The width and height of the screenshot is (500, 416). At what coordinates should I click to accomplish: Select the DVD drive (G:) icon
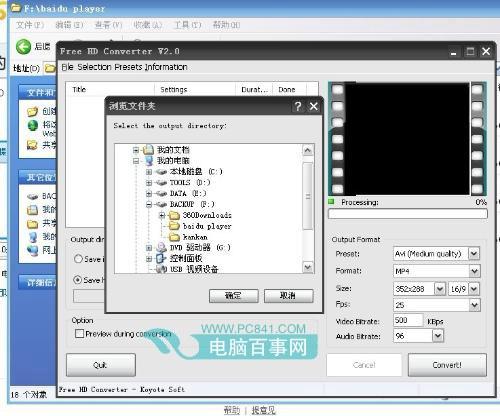(161, 247)
